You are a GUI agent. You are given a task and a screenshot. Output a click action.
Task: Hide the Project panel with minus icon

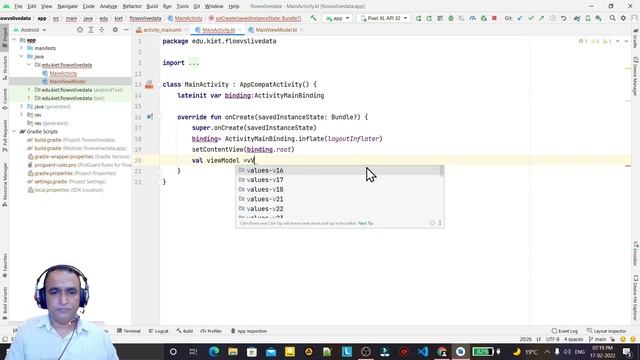[x=126, y=30]
